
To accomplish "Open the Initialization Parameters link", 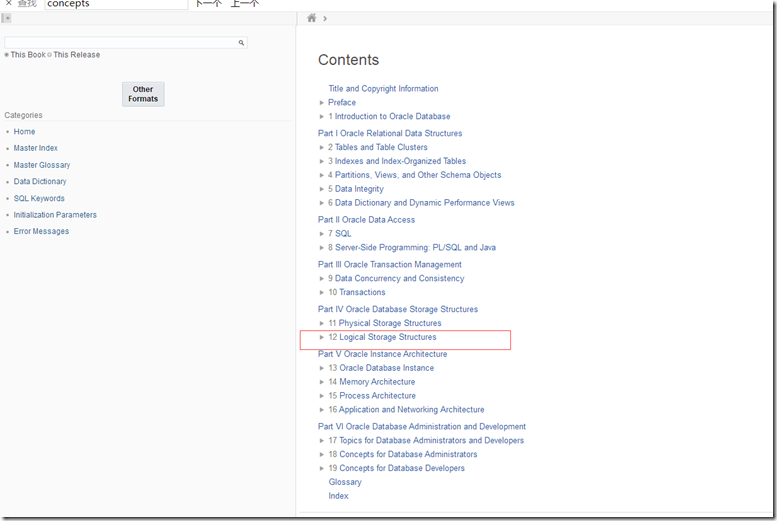I will tap(55, 215).
